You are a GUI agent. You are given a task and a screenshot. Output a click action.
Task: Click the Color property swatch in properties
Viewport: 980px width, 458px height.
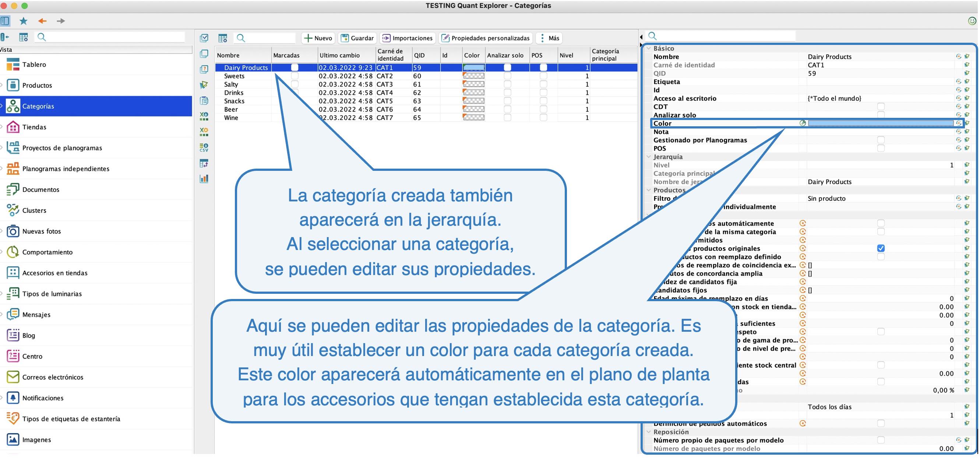881,123
